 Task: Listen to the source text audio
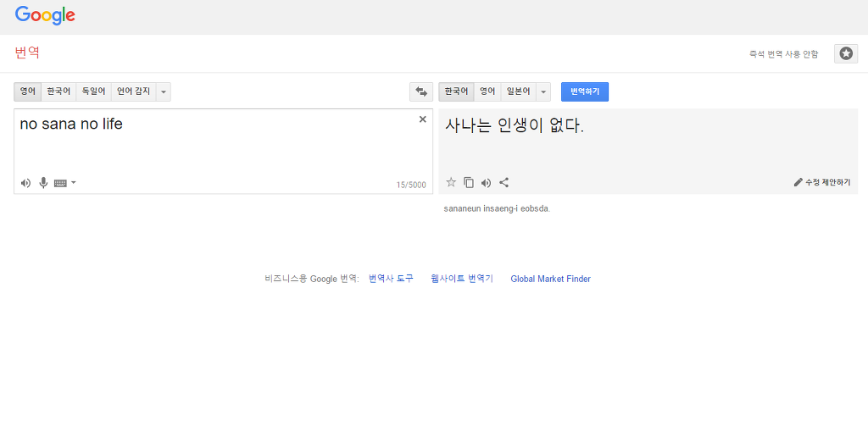25,183
